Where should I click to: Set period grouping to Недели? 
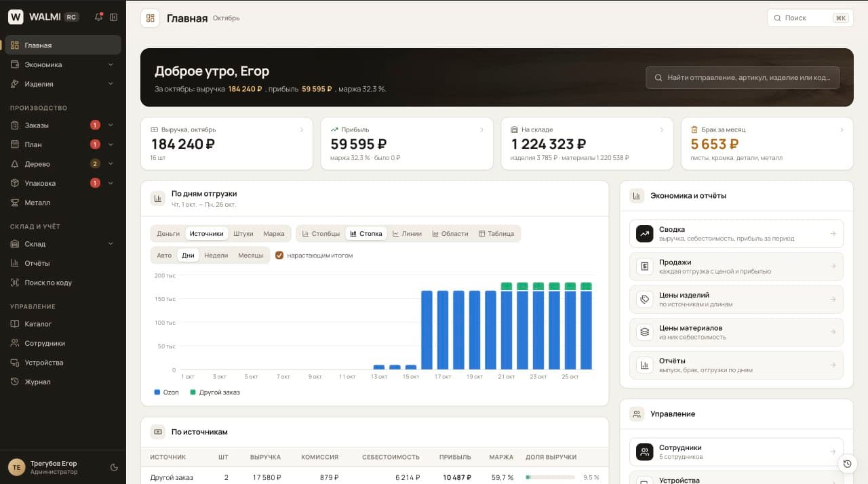216,256
